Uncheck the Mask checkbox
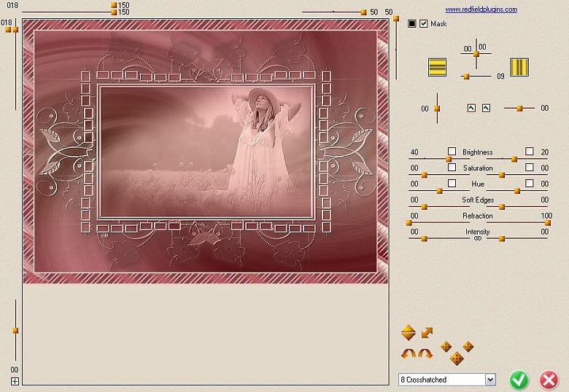Screen dimensions: 569x392 [424, 24]
